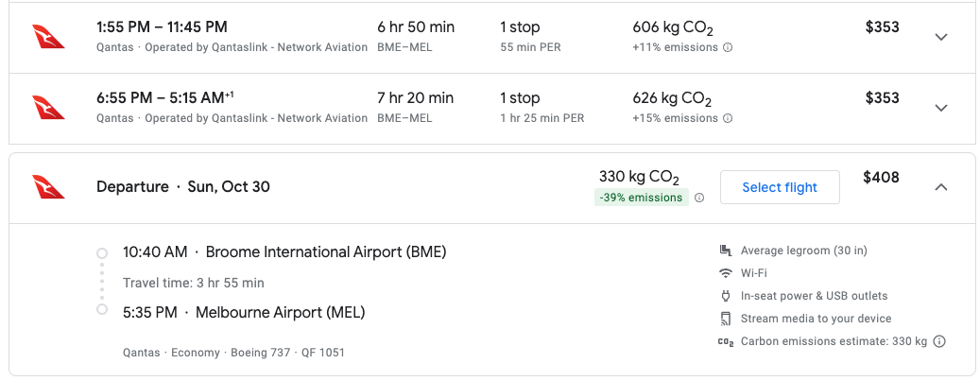Click the $408 price label
This screenshot has width=980, height=381.
881,177
